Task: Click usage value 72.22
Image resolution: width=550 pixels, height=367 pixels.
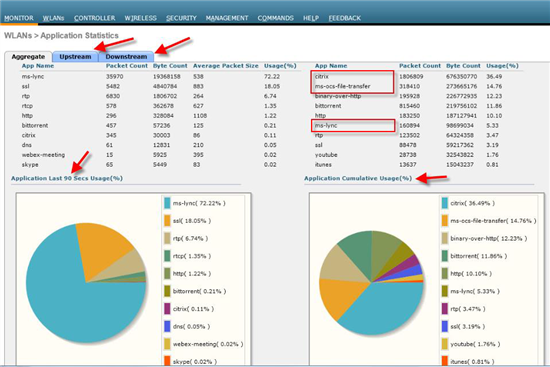Action: [272, 76]
